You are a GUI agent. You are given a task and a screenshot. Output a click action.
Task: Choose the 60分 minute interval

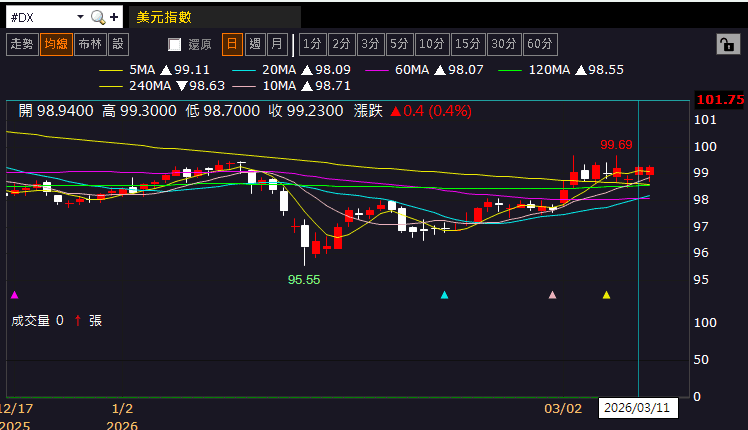(x=540, y=44)
